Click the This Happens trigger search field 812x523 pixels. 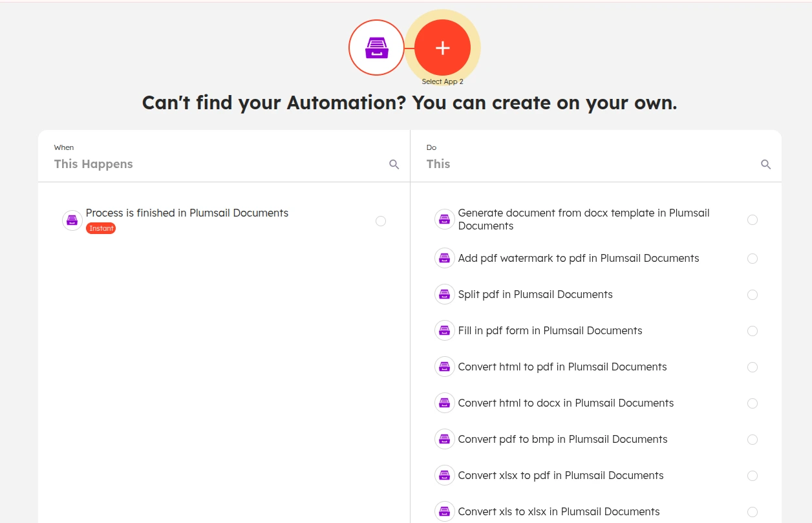(220, 164)
